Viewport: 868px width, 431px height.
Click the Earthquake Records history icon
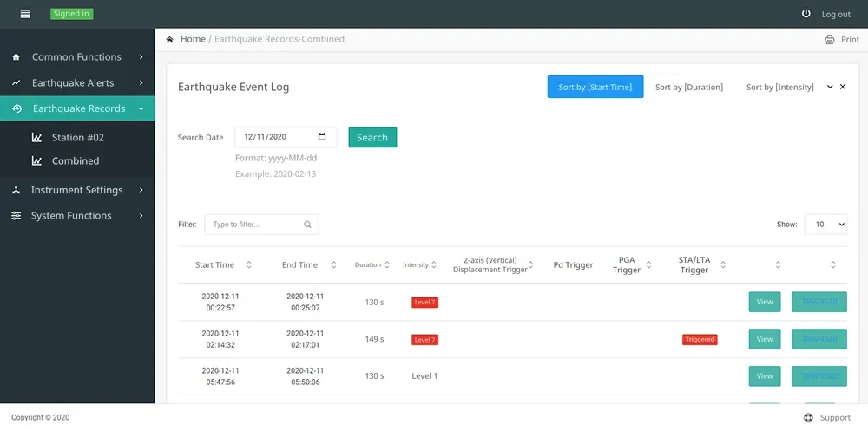(x=16, y=108)
